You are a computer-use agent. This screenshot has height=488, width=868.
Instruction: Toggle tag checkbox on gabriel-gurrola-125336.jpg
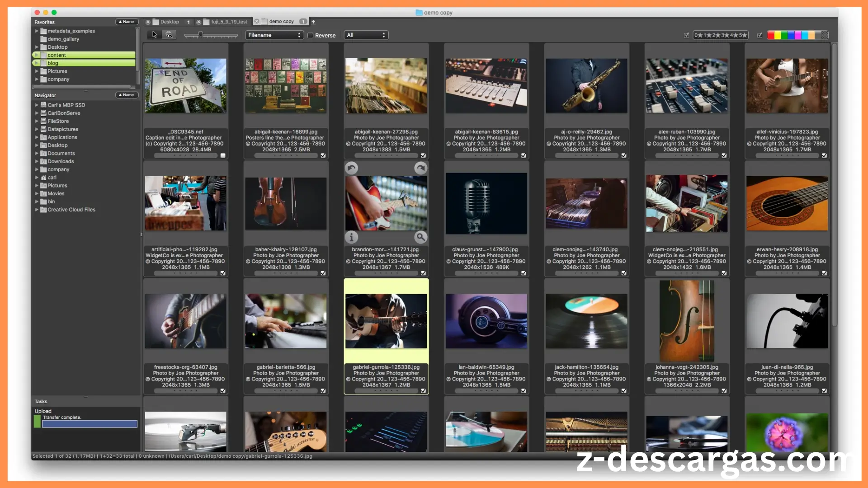pyautogui.click(x=424, y=391)
